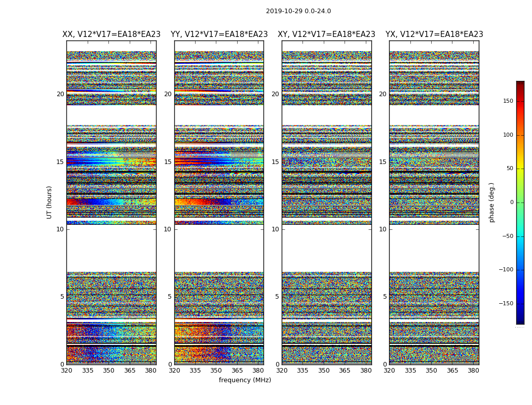Viewport: 532px width, 405px height.
Task: Click the '10' UT tick of XX panel
Action: pyautogui.click(x=60, y=229)
